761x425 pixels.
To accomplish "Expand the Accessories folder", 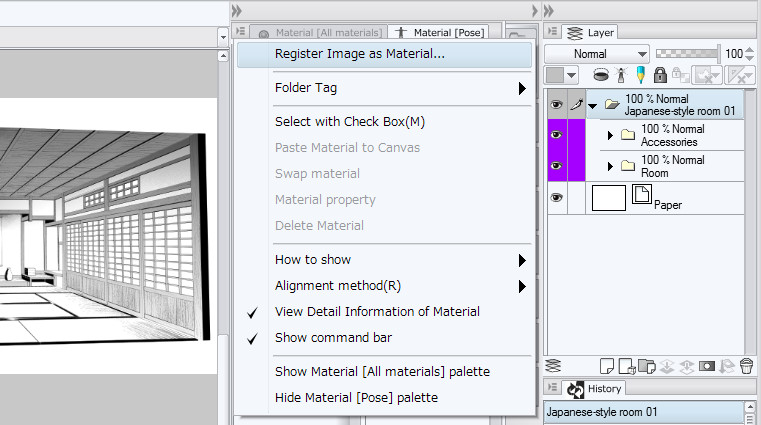I will coord(611,135).
